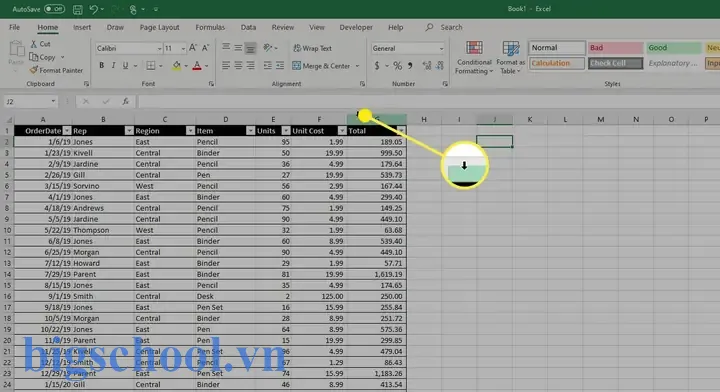Click the Insert Function fx icon

tap(125, 101)
